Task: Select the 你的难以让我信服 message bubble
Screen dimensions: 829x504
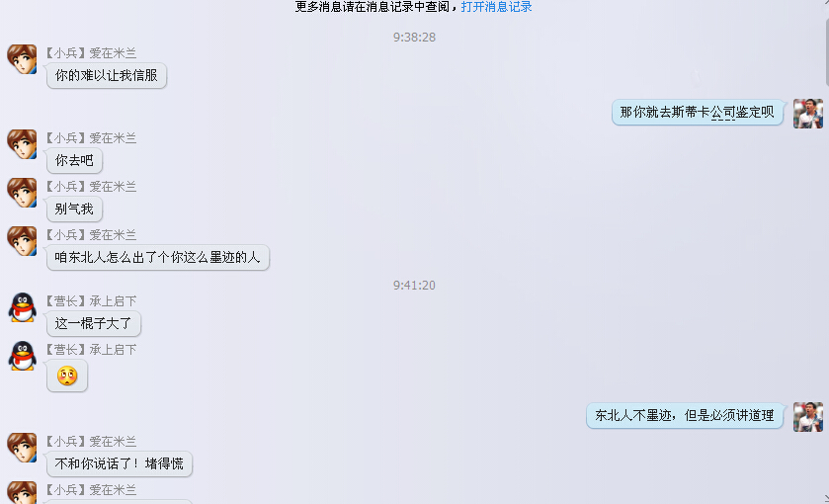Action: tap(107, 76)
